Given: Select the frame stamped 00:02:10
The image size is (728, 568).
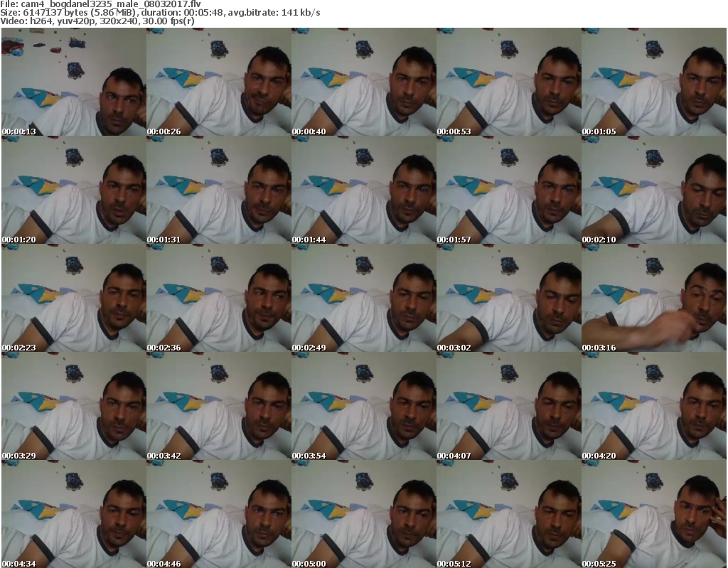Looking at the screenshot, I should click(654, 190).
